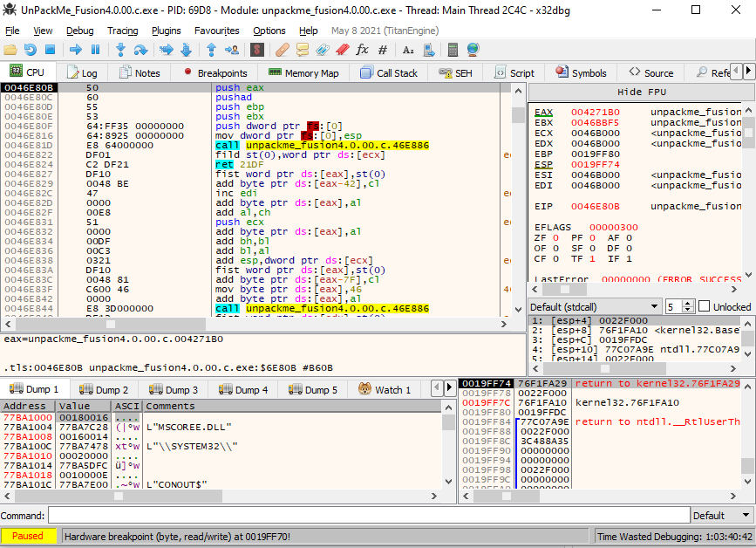Run the program with the blue Run arrow
The image size is (756, 548).
pyautogui.click(x=76, y=50)
